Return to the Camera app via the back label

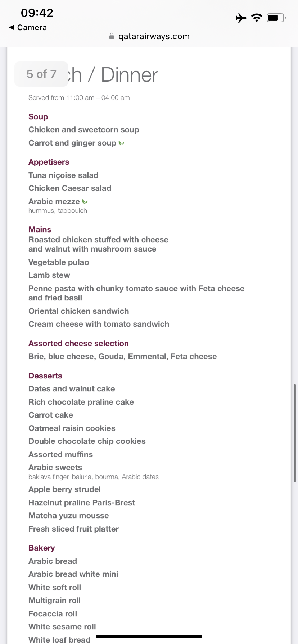click(32, 27)
